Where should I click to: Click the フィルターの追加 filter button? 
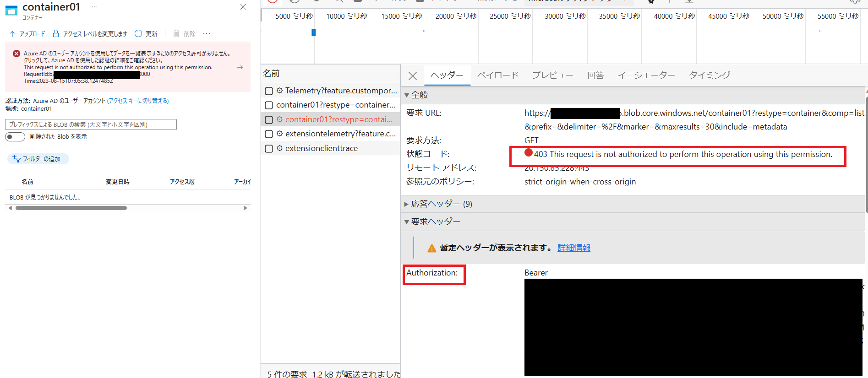(38, 159)
